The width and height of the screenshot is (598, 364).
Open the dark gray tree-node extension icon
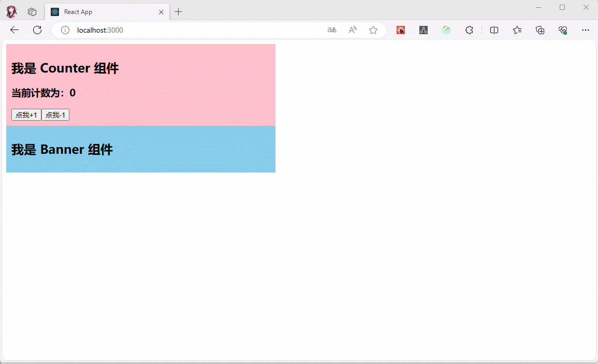(x=424, y=30)
